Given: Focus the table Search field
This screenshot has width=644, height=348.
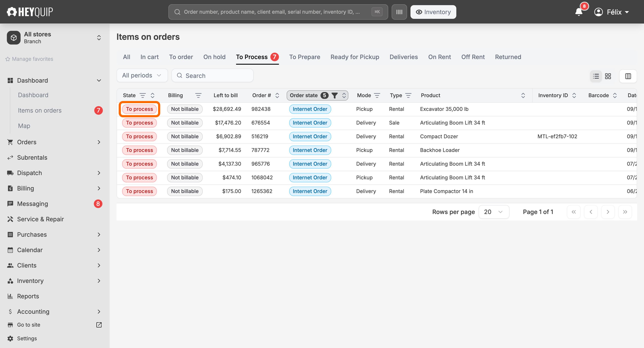Looking at the screenshot, I should pos(213,76).
